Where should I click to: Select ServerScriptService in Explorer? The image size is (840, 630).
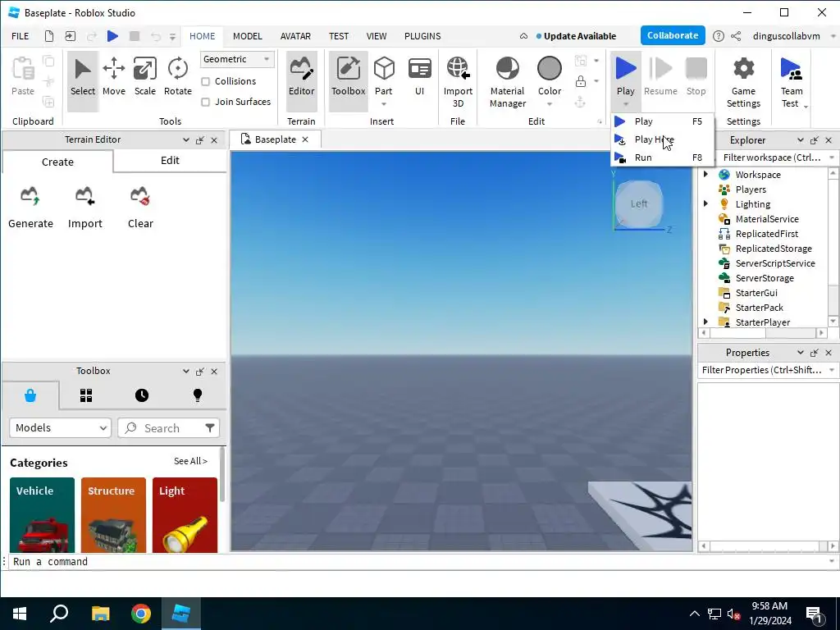pos(774,263)
